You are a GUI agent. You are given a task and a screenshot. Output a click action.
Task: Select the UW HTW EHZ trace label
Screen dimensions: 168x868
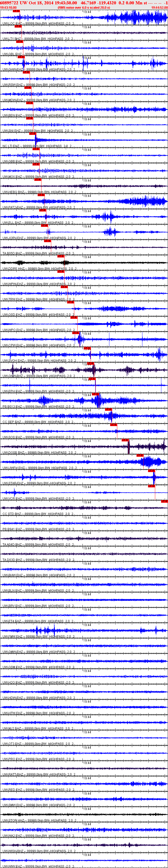38,713
